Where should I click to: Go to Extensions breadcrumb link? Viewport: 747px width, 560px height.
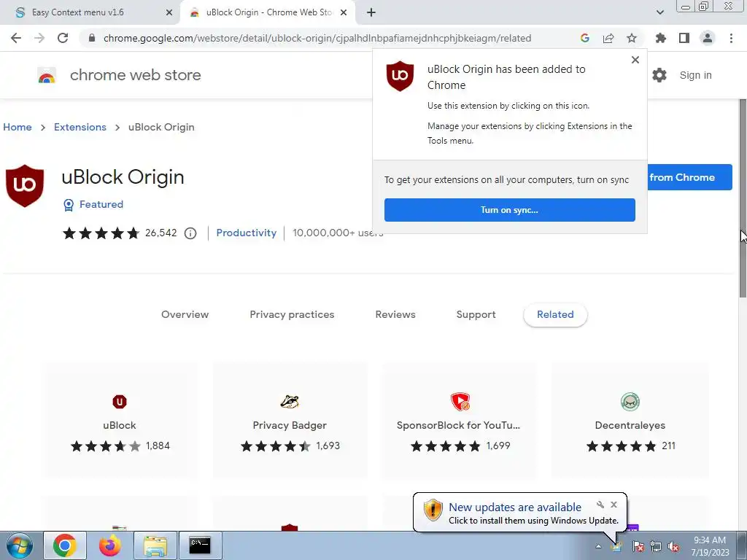point(80,127)
